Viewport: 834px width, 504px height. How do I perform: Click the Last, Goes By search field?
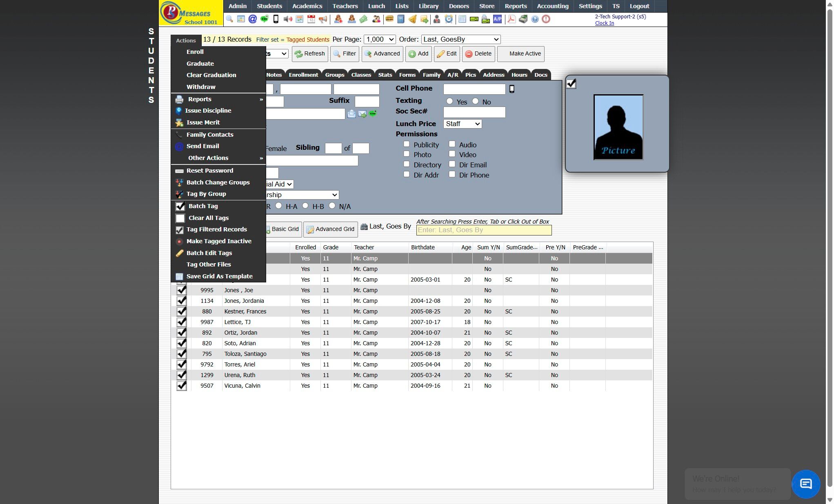coord(484,230)
